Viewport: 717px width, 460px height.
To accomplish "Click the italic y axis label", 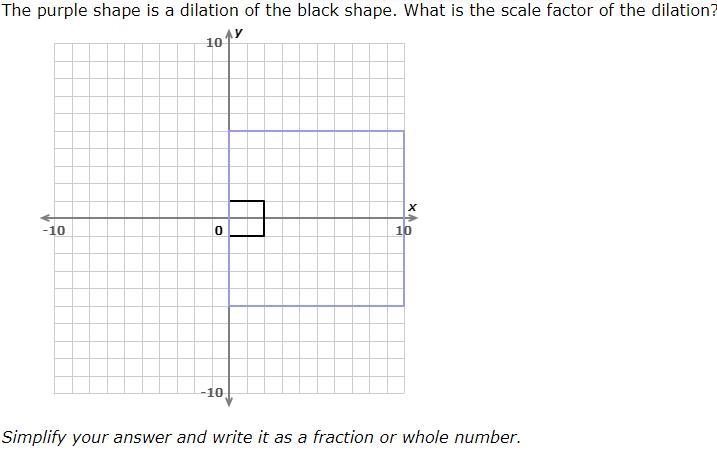I will click(239, 33).
